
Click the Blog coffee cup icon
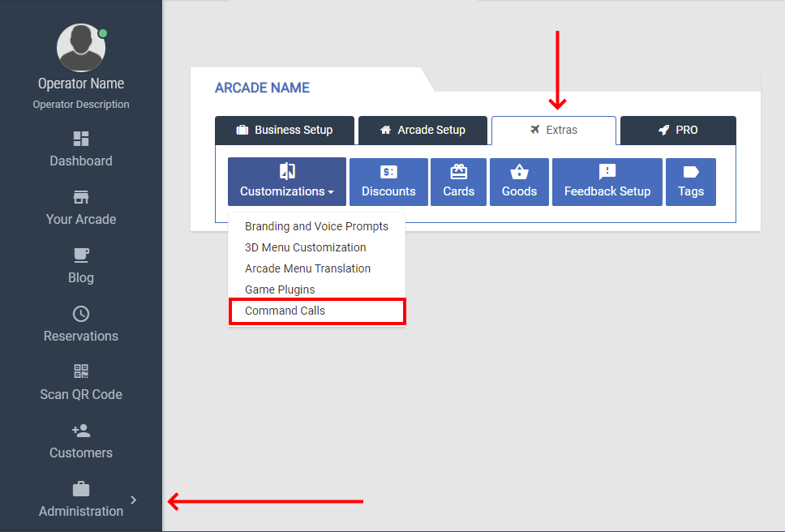[81, 255]
